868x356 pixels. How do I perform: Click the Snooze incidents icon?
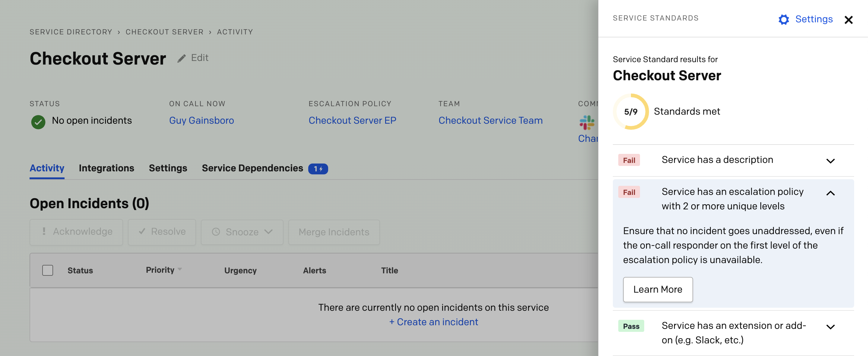point(217,231)
